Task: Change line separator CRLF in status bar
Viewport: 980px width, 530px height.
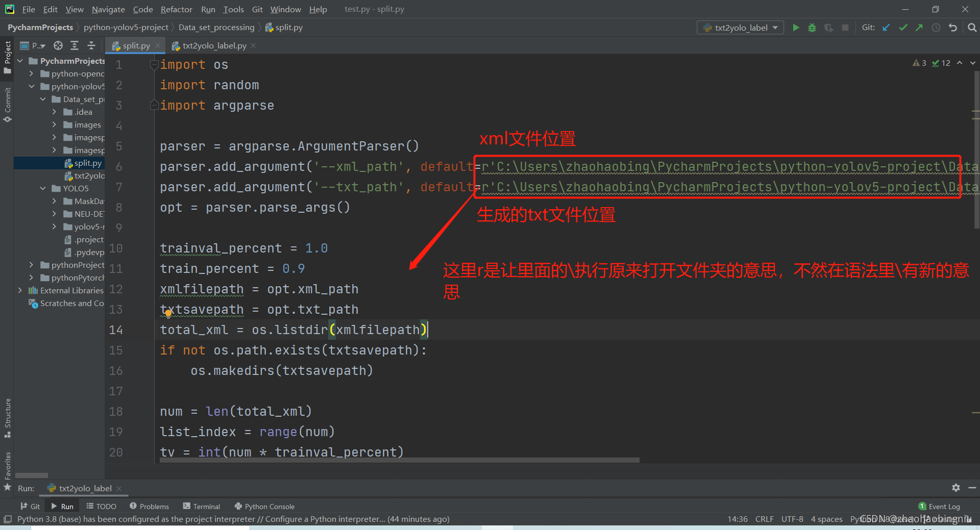Action: point(764,519)
